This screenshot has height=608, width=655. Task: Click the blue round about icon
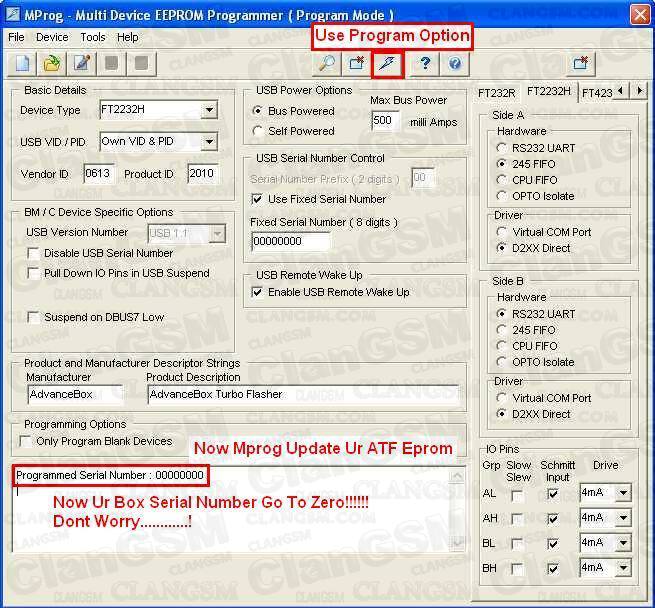click(455, 64)
